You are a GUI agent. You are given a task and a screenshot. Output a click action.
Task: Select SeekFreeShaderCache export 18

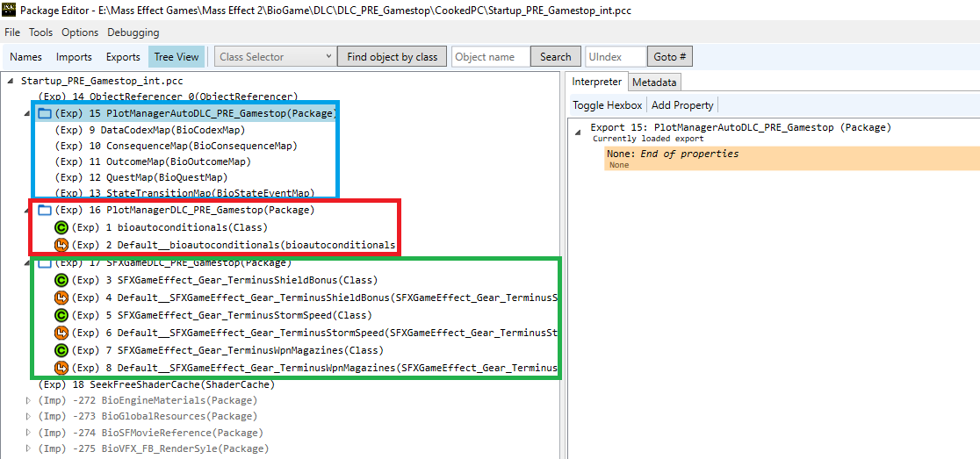tap(156, 384)
